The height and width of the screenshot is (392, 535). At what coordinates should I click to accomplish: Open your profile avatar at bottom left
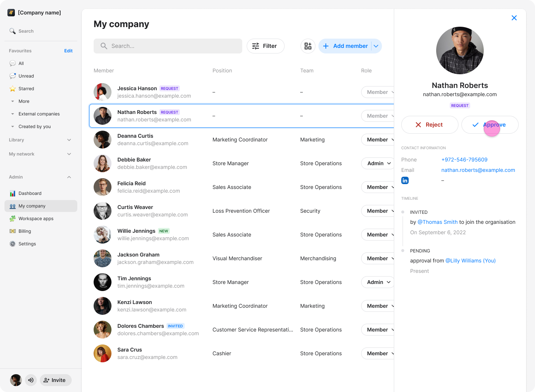point(16,380)
